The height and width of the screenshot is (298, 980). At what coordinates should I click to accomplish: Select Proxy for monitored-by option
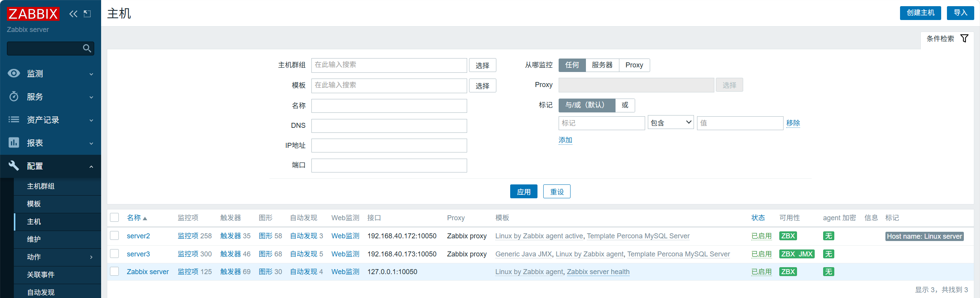pyautogui.click(x=634, y=65)
